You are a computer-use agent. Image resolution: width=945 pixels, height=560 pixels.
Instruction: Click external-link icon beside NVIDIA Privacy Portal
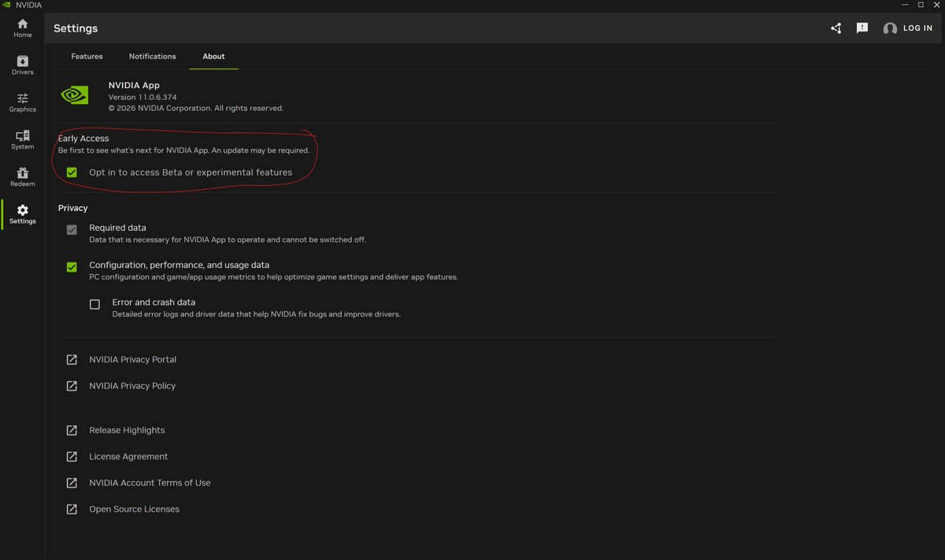(x=72, y=360)
